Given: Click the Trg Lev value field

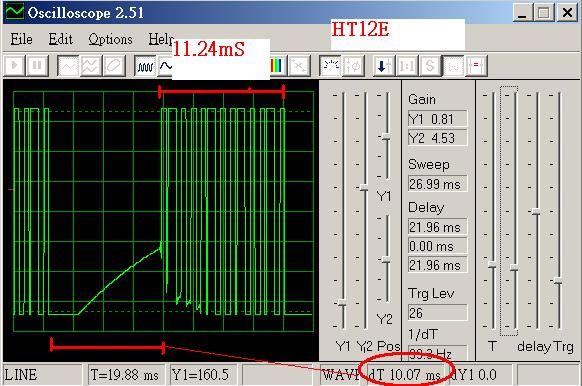Looking at the screenshot, I should 438,313.
